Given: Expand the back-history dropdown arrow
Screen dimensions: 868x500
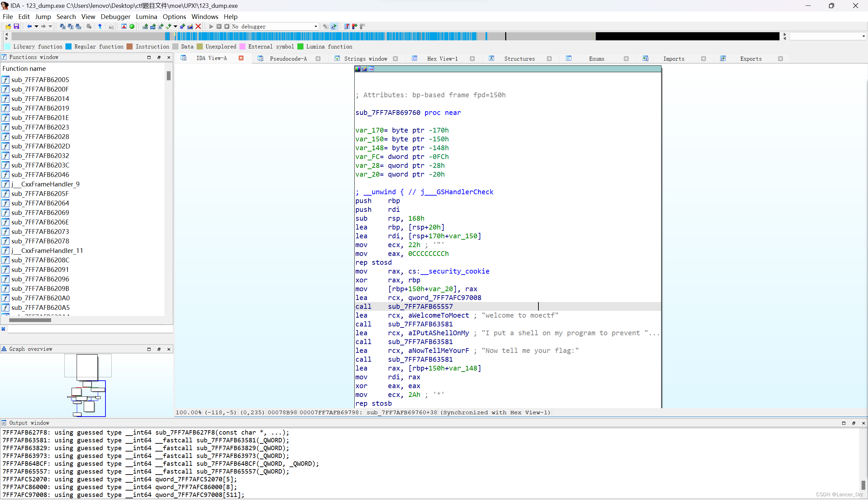Looking at the screenshot, I should coord(36,26).
